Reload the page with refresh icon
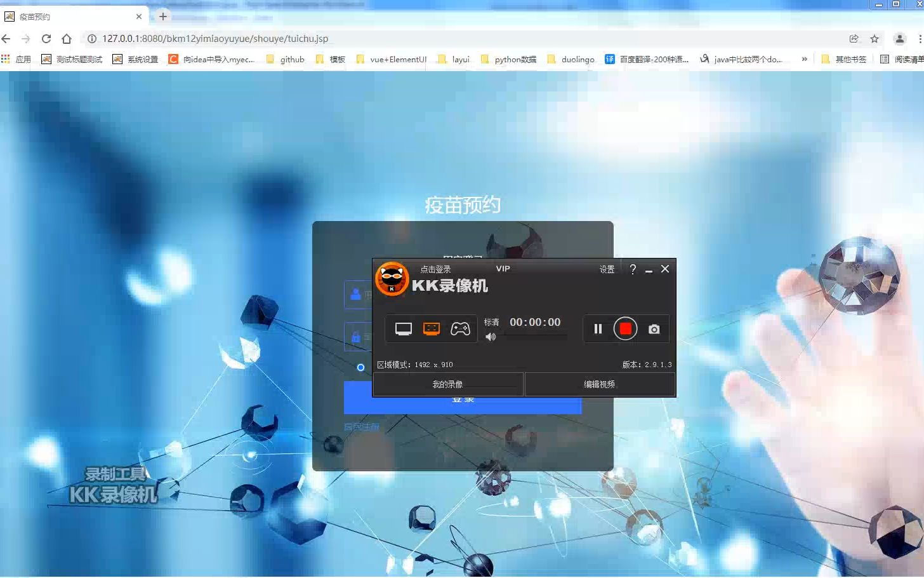924x578 pixels. [46, 39]
